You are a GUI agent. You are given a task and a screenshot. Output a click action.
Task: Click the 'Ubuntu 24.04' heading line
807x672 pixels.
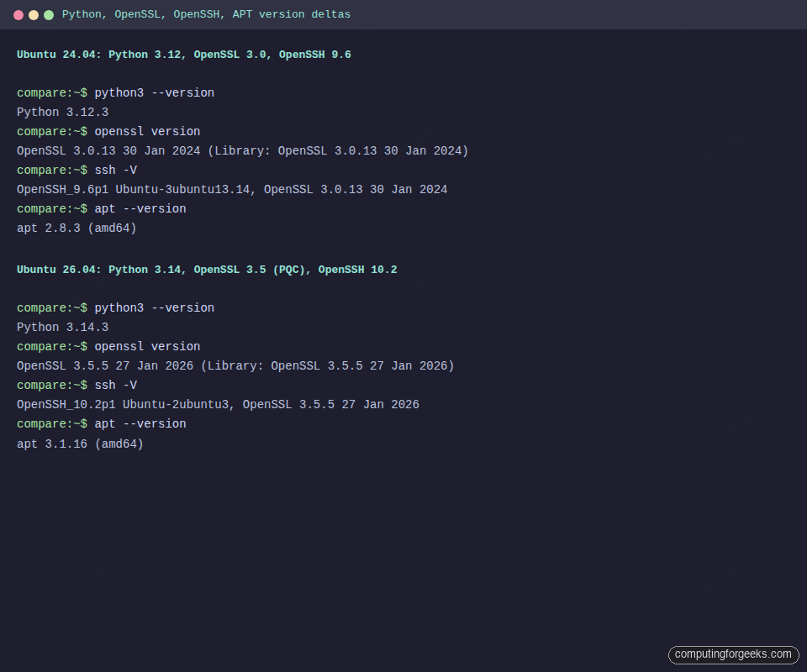(x=183, y=54)
